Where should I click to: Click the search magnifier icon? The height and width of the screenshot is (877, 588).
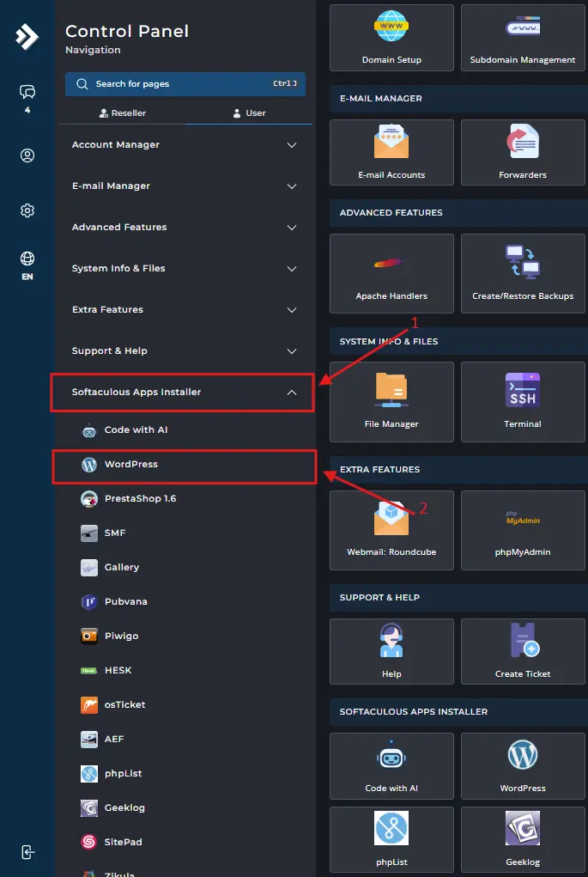[82, 84]
